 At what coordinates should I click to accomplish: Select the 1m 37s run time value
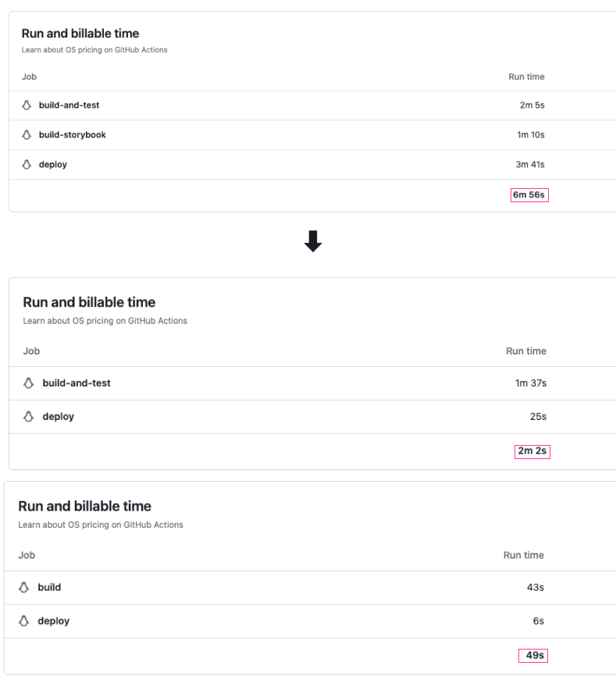click(531, 383)
